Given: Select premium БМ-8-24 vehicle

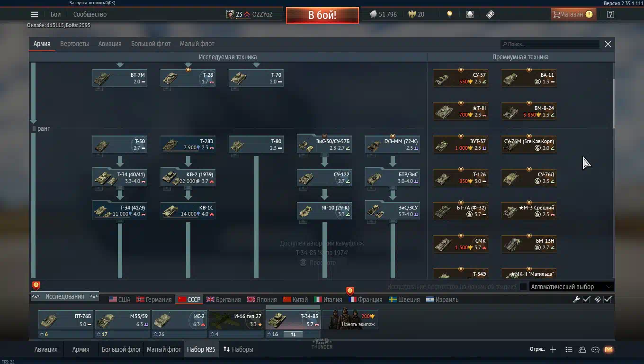Looking at the screenshot, I should 529,111.
